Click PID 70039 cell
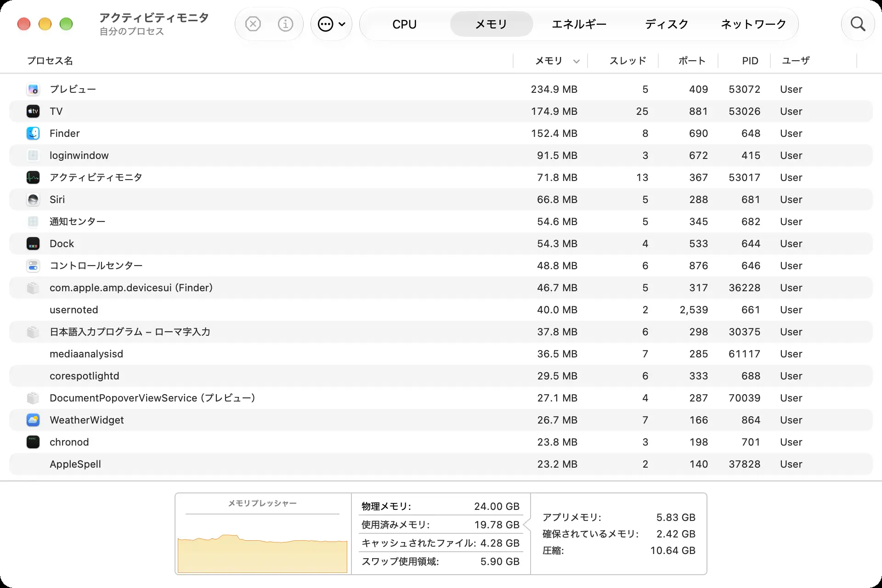The image size is (882, 588). pyautogui.click(x=745, y=398)
